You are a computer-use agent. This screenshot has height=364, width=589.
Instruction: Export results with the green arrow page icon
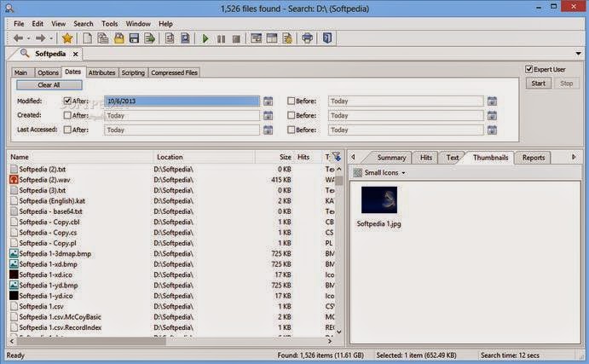(149, 38)
